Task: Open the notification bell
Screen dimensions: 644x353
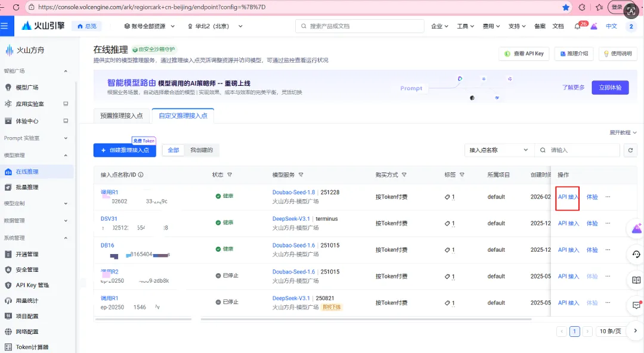Action: tap(577, 26)
